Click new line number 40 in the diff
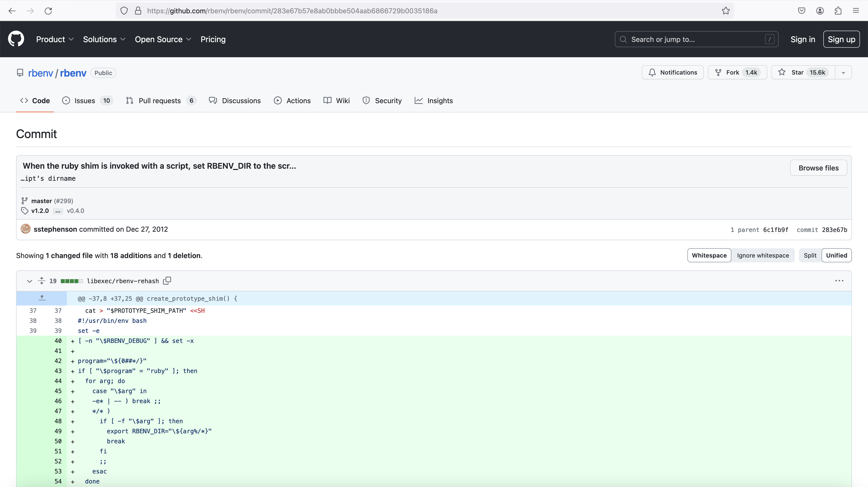The width and height of the screenshot is (868, 487). tap(58, 341)
